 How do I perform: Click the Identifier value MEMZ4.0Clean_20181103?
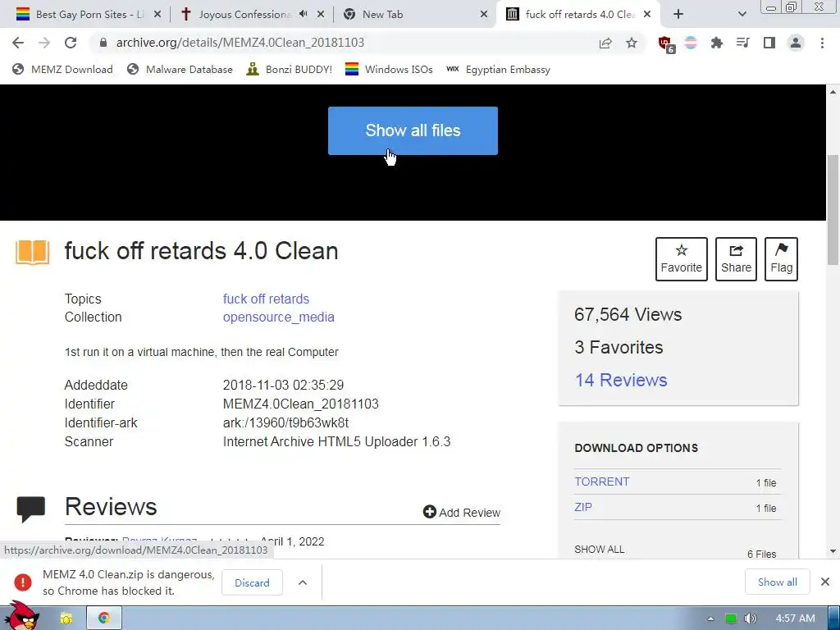300,404
